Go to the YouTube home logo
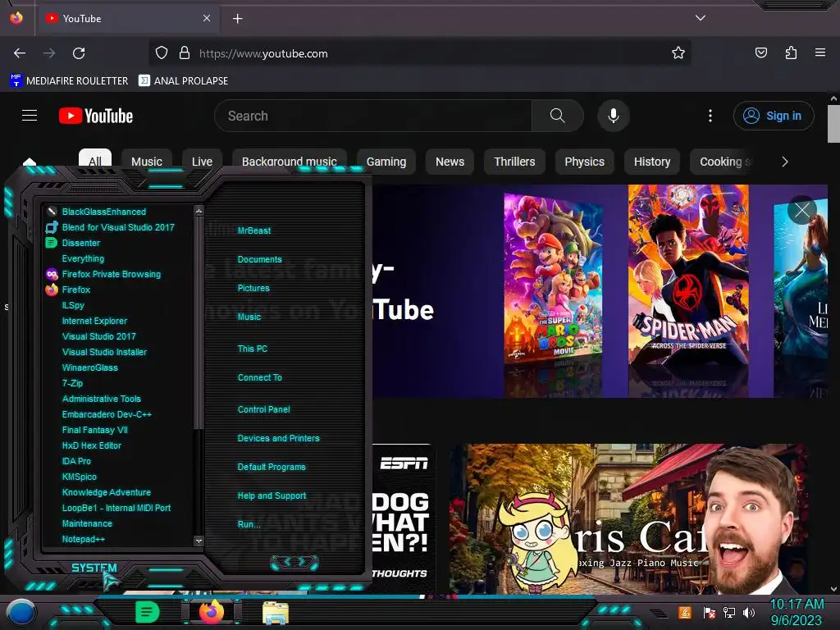 click(96, 116)
